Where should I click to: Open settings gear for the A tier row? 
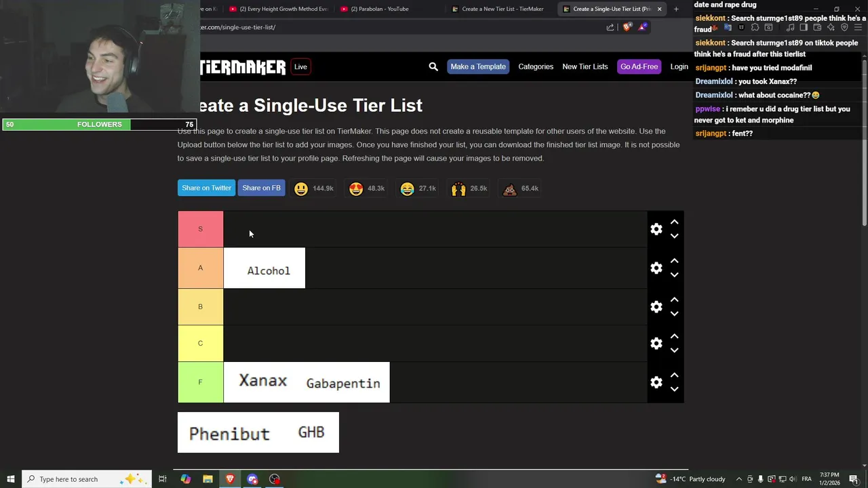point(656,268)
